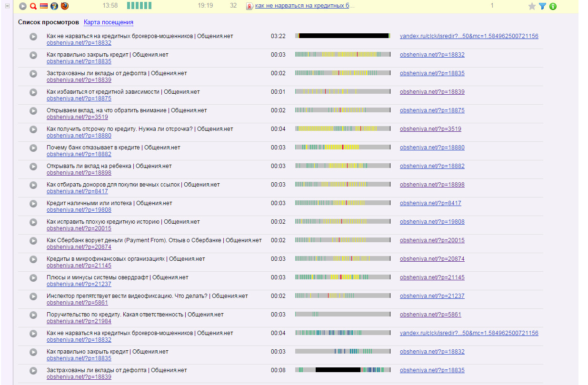Open yandex.ru/clck referrer link in the 03:22 row
This screenshot has height=385, width=588.
[x=469, y=36]
